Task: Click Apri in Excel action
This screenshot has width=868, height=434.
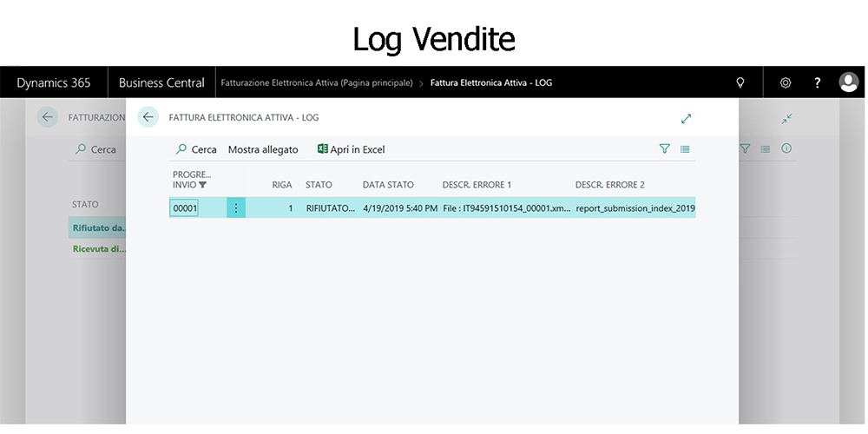Action: (351, 149)
